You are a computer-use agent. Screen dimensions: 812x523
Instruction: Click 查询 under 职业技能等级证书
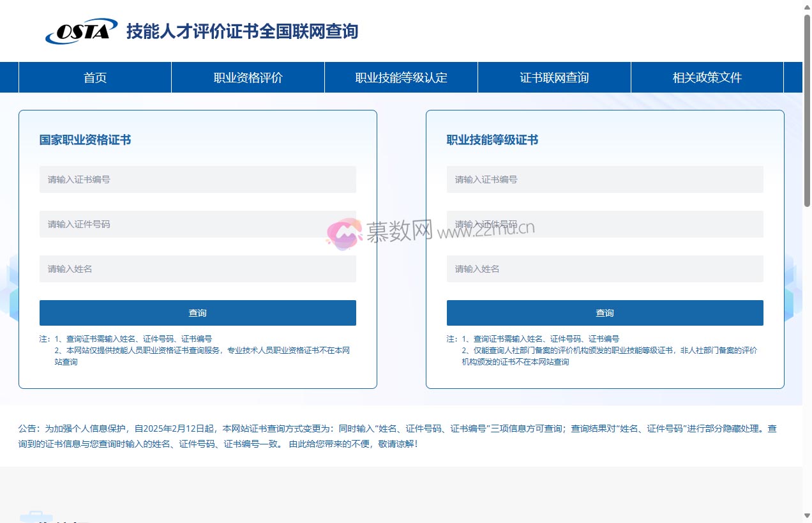point(605,313)
